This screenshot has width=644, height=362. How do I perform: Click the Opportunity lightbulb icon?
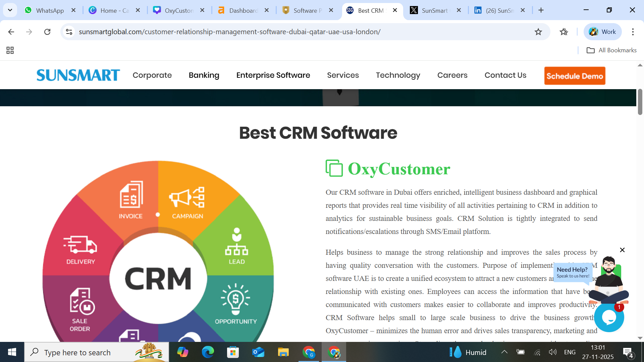pos(235,299)
